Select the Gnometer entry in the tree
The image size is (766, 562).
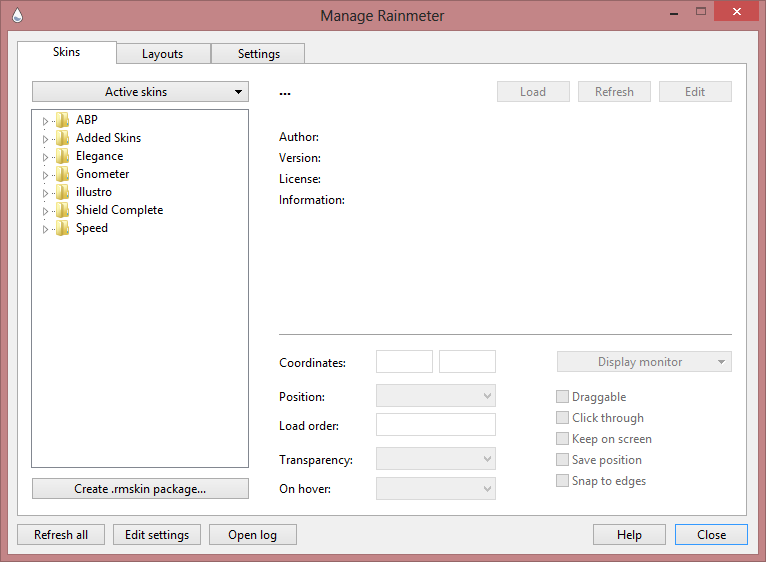[103, 174]
